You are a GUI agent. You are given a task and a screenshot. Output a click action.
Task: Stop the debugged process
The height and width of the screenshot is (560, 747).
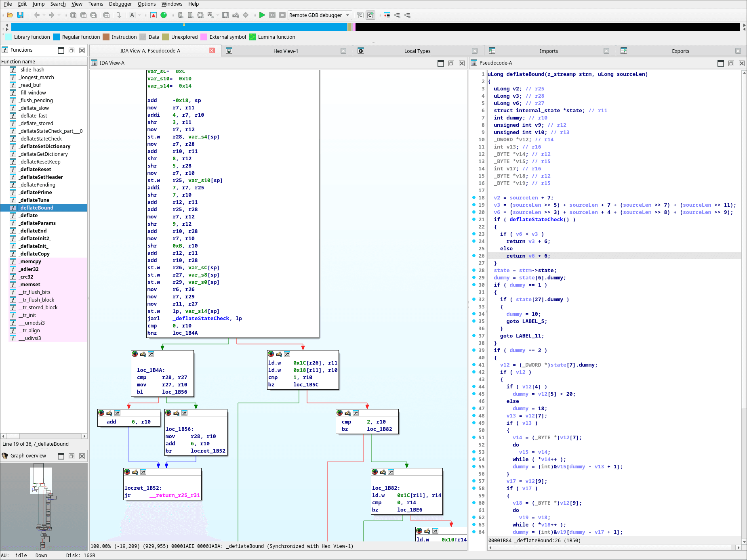click(283, 15)
